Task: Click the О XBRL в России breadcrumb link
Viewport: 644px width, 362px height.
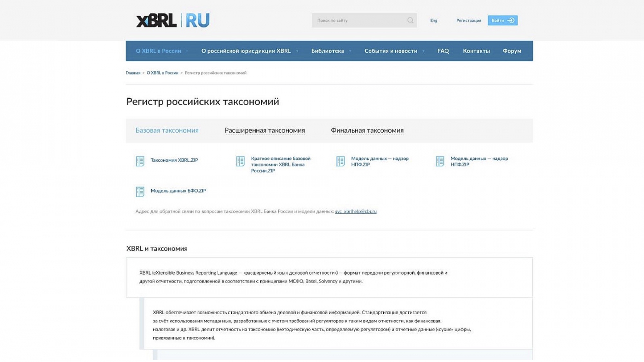Action: tap(162, 73)
